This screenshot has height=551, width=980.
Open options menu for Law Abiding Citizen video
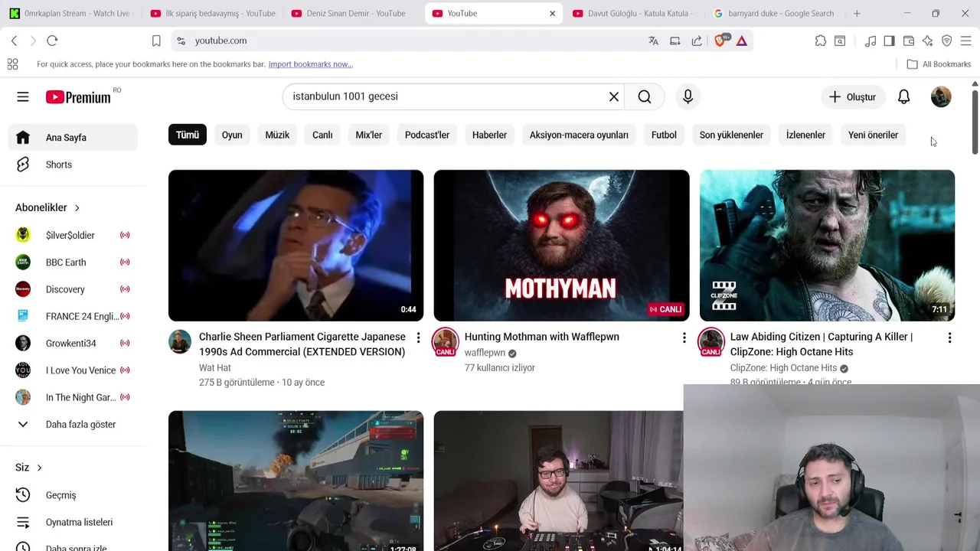tap(949, 337)
